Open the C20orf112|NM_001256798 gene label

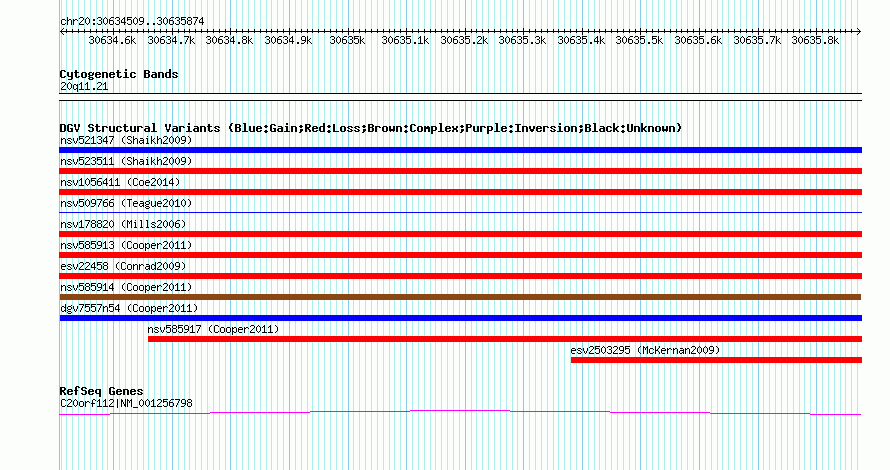[126, 403]
